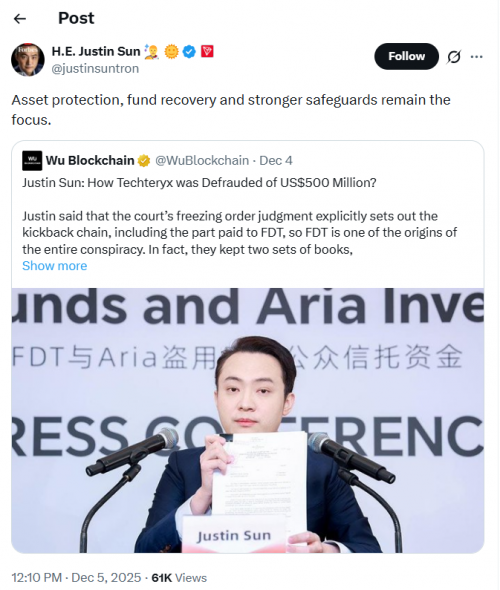The width and height of the screenshot is (500, 590).
Task: Open the @justinsuntron handle link
Action: click(x=95, y=68)
